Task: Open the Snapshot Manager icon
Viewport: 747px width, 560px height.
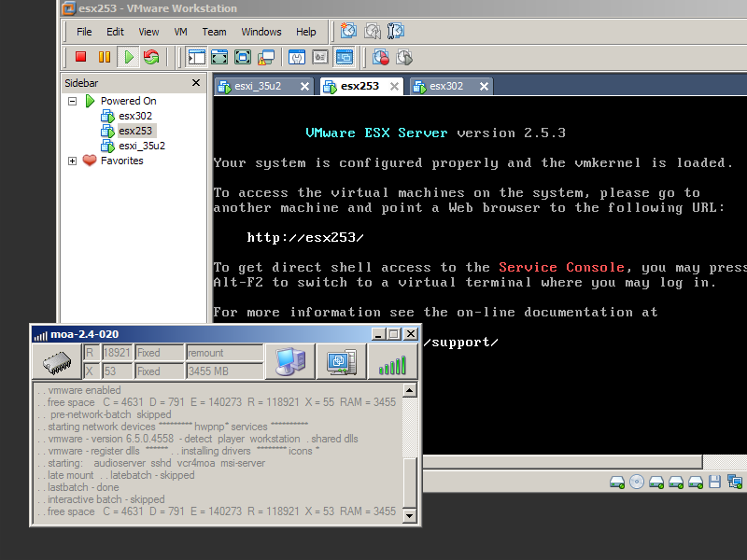Action: click(x=404, y=57)
